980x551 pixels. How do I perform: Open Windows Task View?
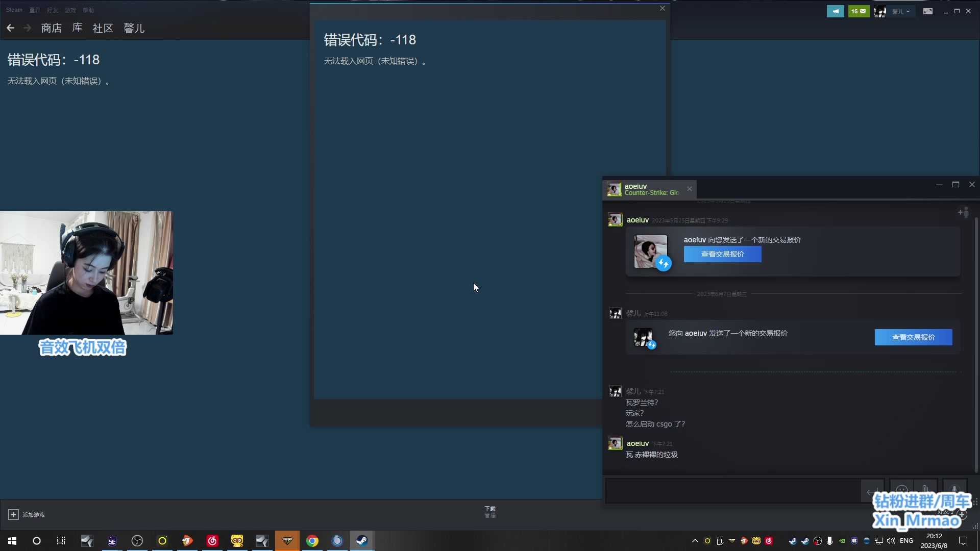[61, 541]
